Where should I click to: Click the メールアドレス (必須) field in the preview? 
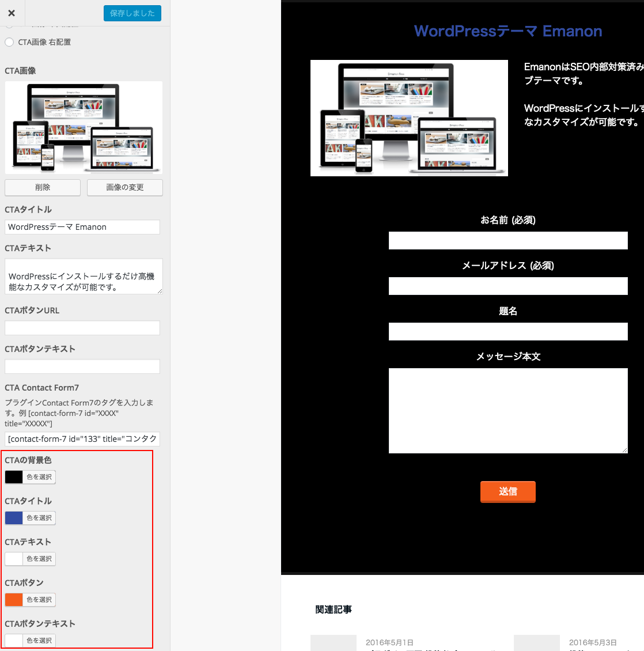pyautogui.click(x=508, y=286)
